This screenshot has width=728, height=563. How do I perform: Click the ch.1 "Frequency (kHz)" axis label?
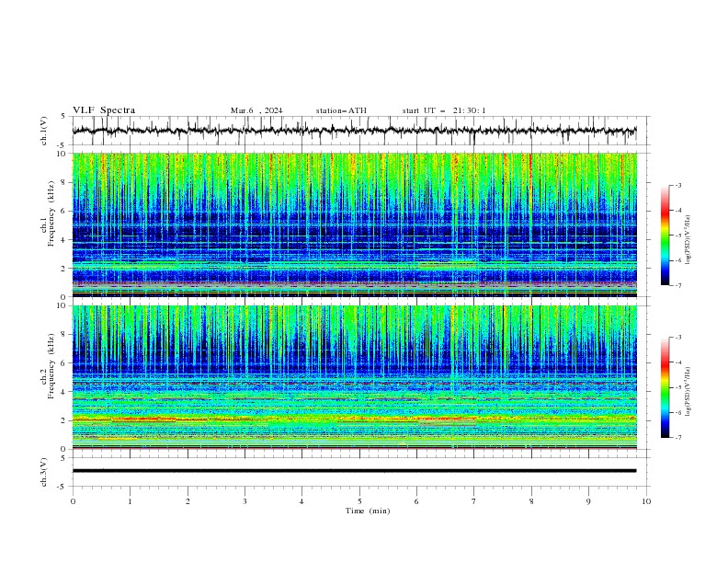51,215
